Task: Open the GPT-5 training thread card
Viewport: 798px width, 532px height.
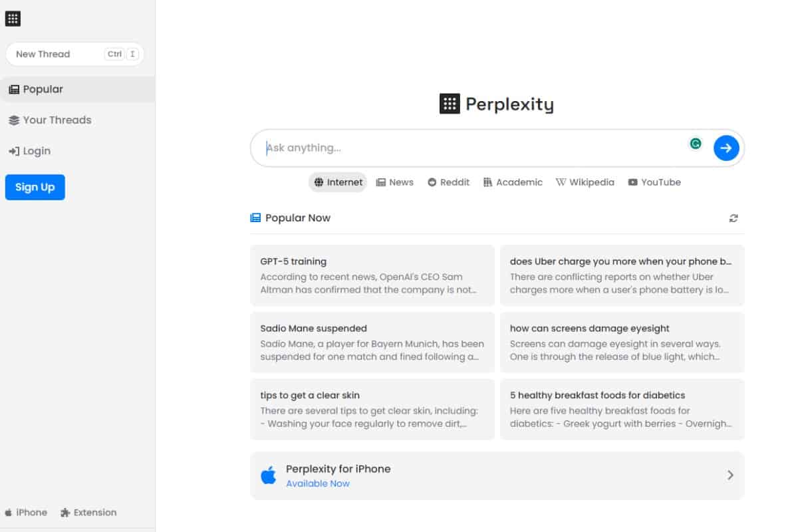Action: coord(372,275)
